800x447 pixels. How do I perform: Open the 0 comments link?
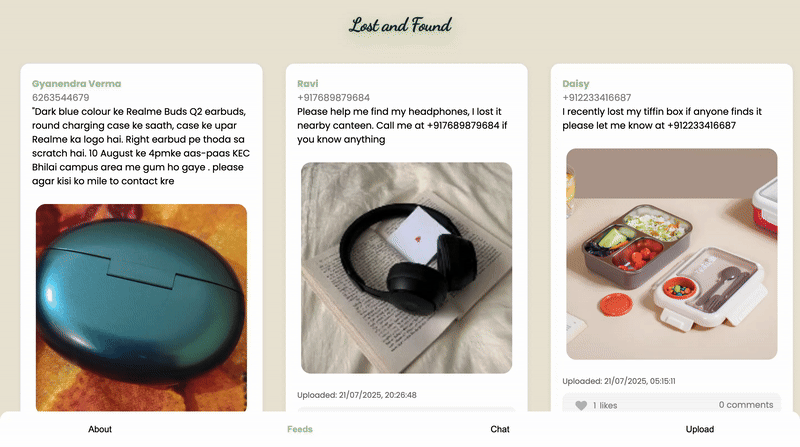745,405
